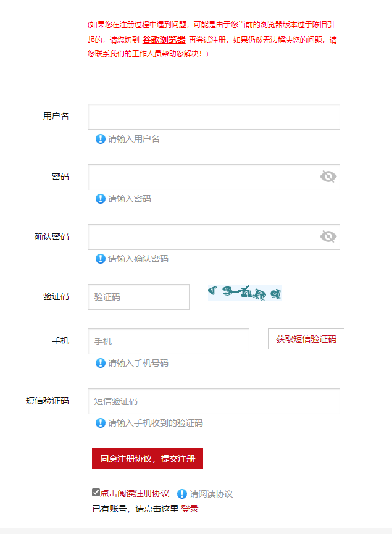Click info icon beside 请输入手机收到的验证码 hint
The image size is (392, 534).
[100, 423]
